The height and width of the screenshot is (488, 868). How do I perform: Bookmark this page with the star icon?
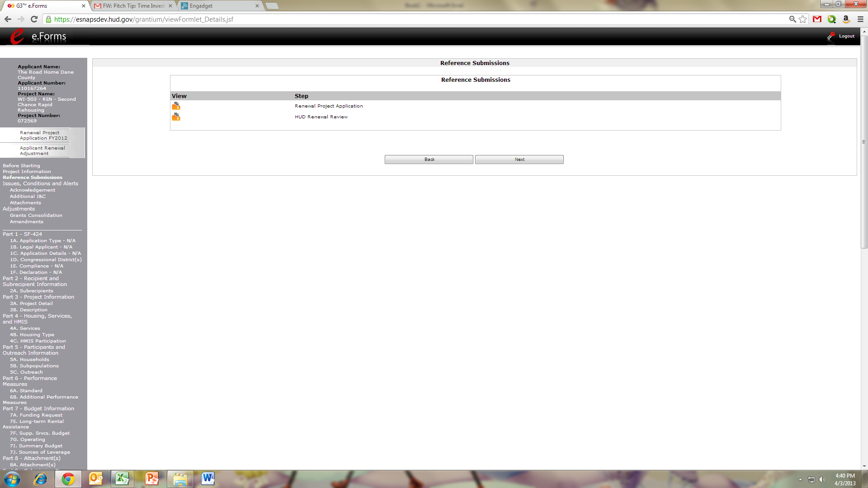(803, 19)
